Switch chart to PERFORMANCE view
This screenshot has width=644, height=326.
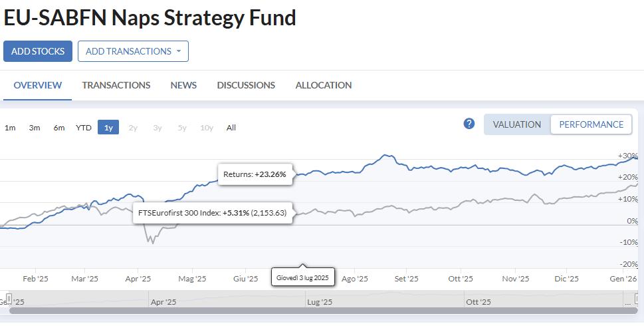[591, 124]
